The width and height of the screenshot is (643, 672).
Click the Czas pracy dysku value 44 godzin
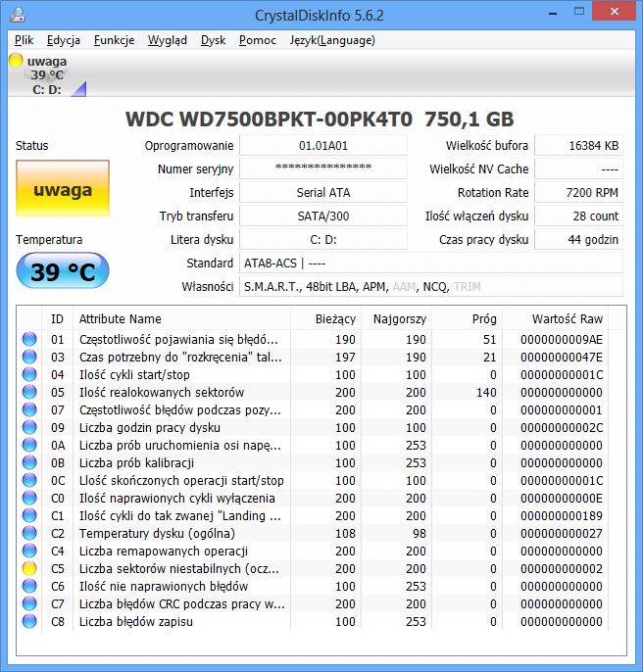coord(578,240)
